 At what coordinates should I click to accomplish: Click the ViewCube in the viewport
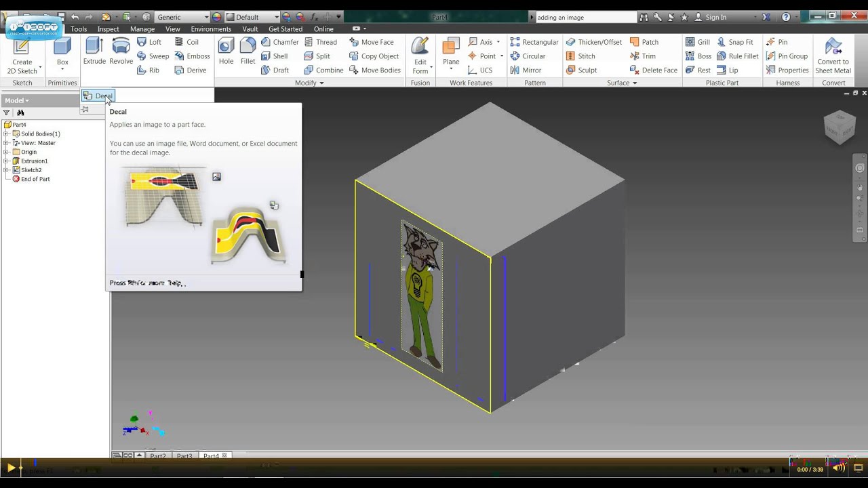pyautogui.click(x=840, y=127)
